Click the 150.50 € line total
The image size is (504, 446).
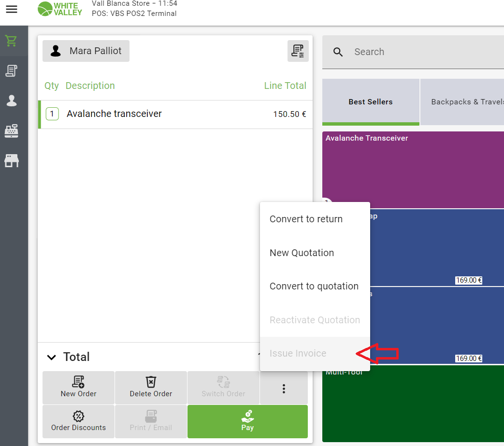click(289, 114)
